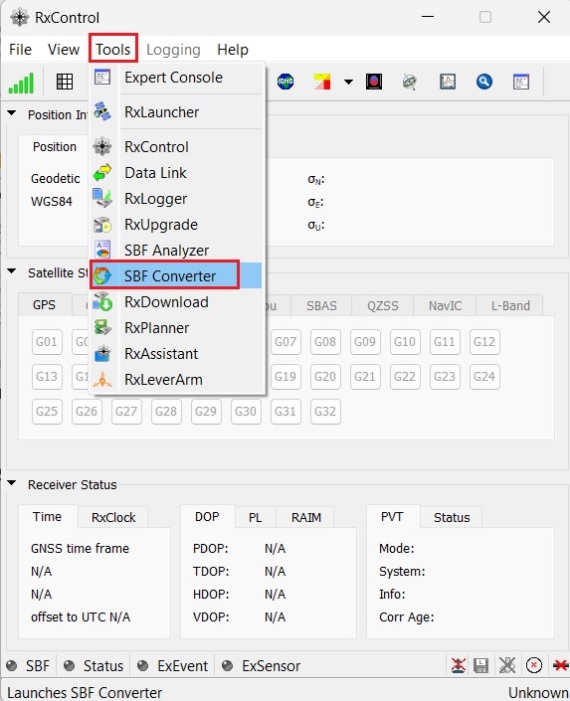Click the crossed-out tools status bar icon
The image size is (570, 701).
coord(507,666)
